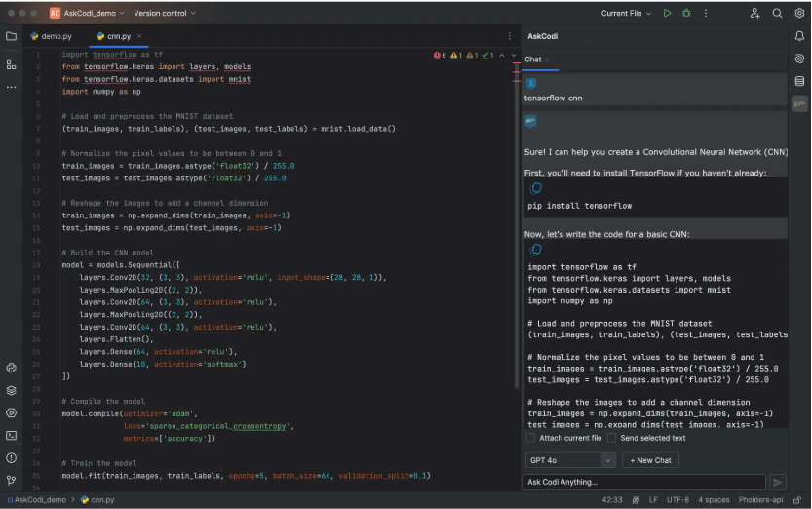812x509 pixels.
Task: Select the Chat tab in AskCodi
Action: click(533, 59)
